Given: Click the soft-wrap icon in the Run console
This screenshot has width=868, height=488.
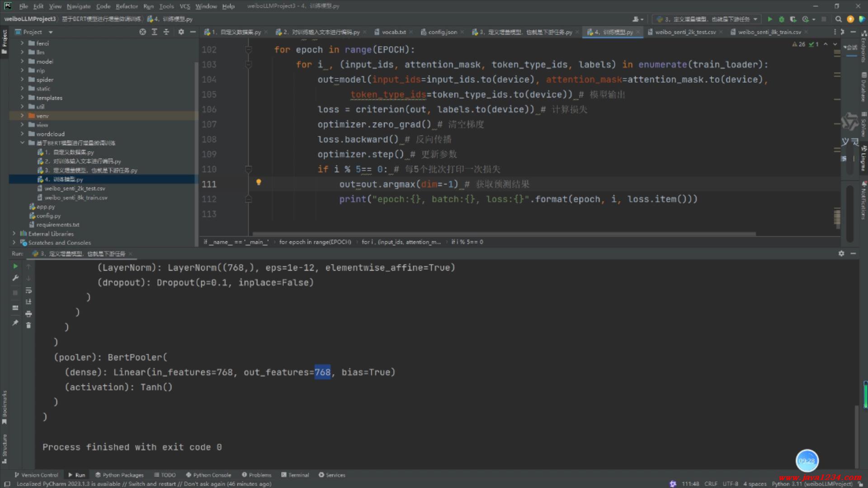Looking at the screenshot, I should (28, 291).
